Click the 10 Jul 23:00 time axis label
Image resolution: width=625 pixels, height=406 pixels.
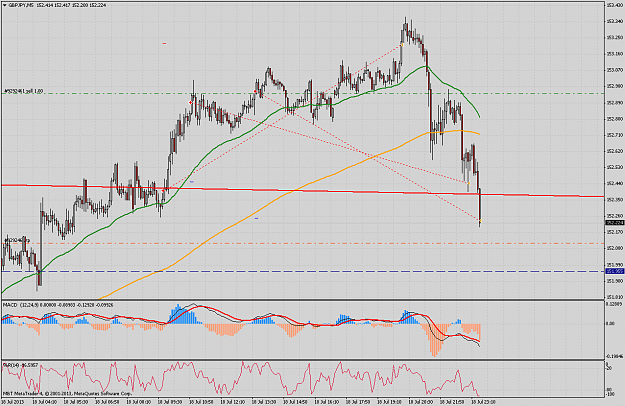pos(482,402)
